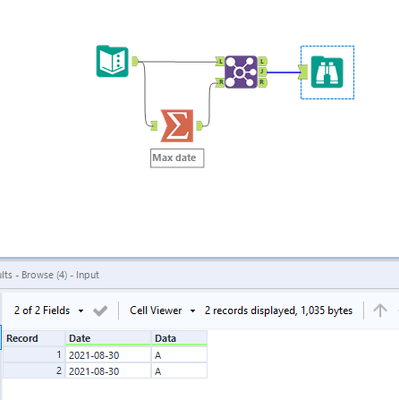Screen dimensions: 399x400
Task: Click the Browse tool input anchor
Action: pos(304,72)
